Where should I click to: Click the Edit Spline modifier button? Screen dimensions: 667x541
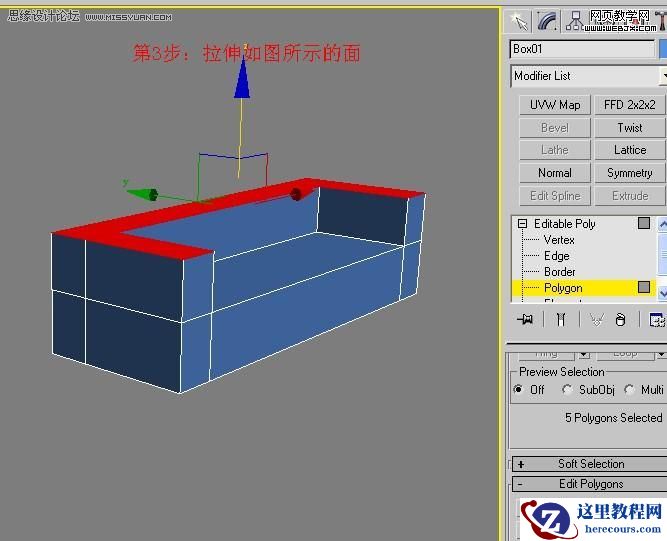click(555, 196)
